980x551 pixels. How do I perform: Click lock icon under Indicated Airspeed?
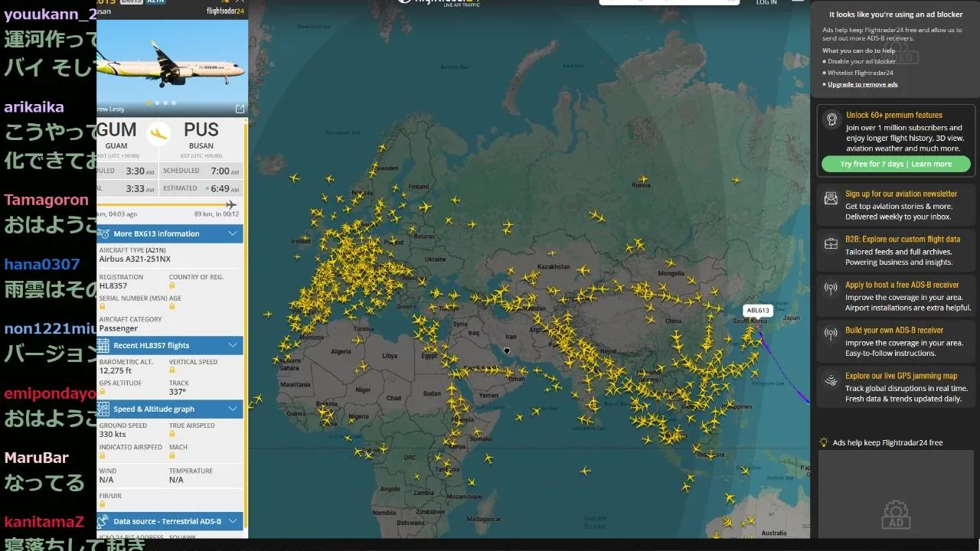click(102, 455)
